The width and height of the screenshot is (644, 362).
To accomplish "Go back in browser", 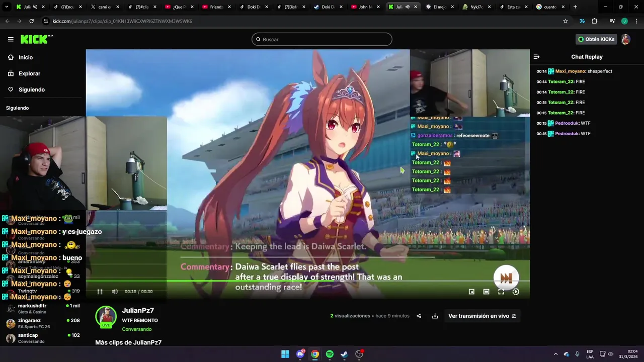I will pos(7,21).
